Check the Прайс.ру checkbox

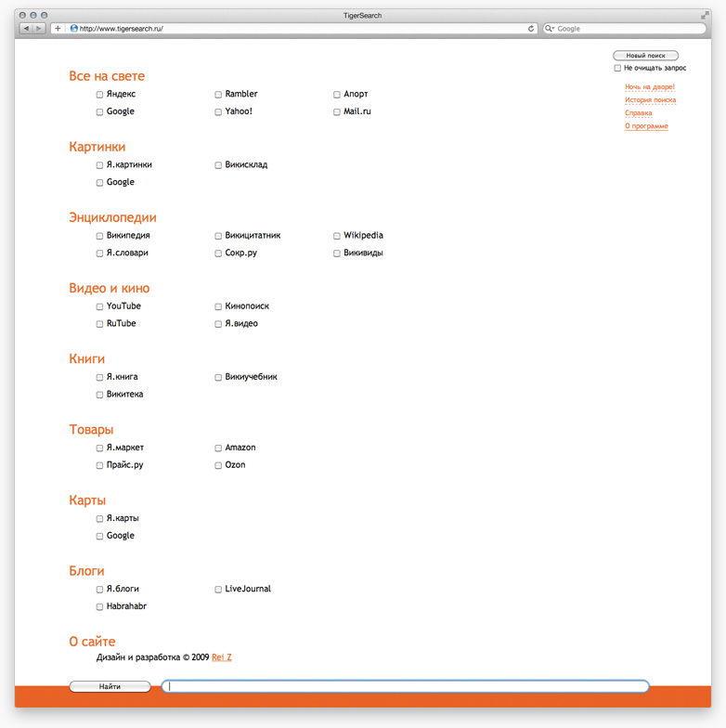99,465
